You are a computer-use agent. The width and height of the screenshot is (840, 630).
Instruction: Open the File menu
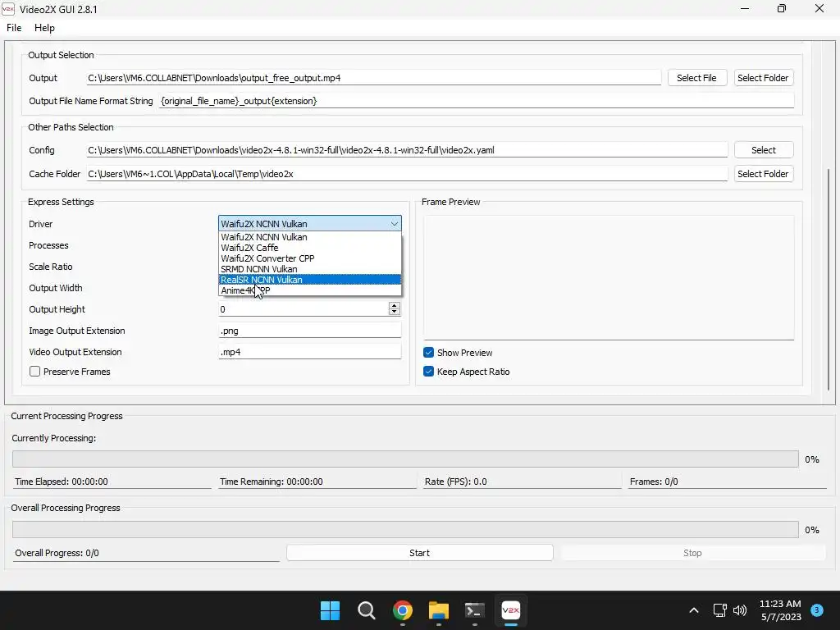(14, 28)
